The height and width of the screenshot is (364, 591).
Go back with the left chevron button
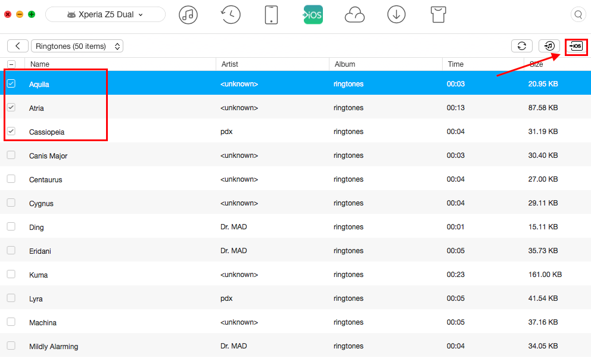(18, 46)
